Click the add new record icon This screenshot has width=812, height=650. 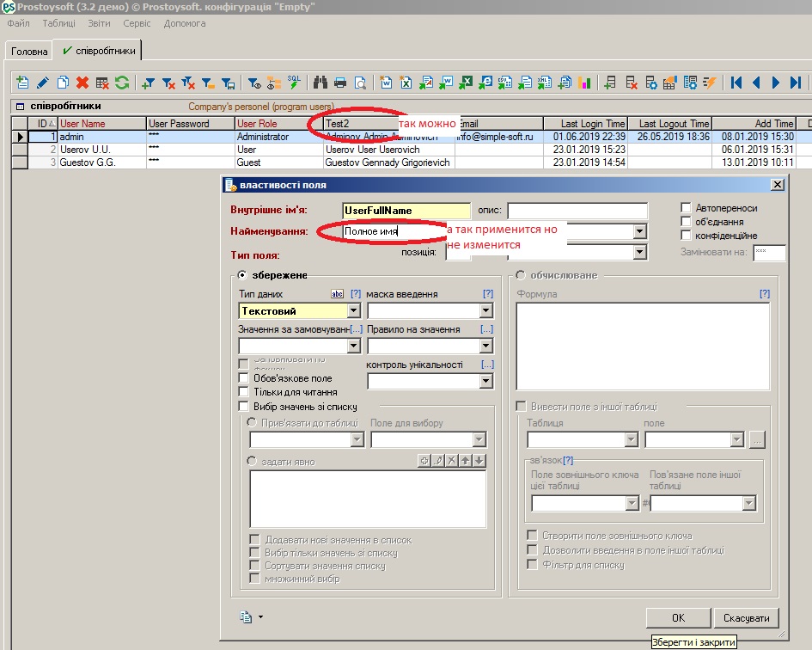[22, 83]
